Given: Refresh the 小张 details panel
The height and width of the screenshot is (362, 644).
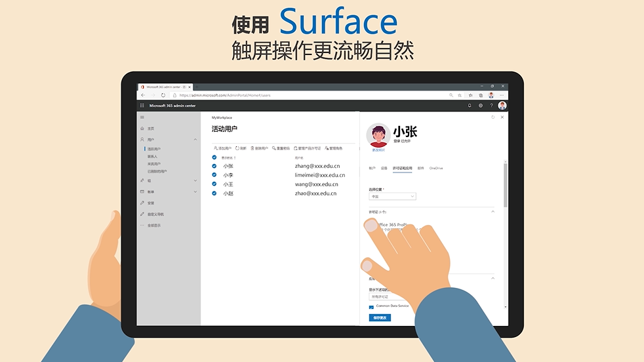Looking at the screenshot, I should (493, 117).
